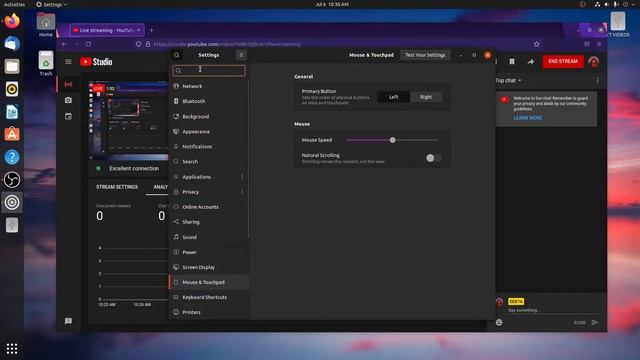640x360 pixels.
Task: Click LEARN MORE link in chat
Action: [x=527, y=118]
